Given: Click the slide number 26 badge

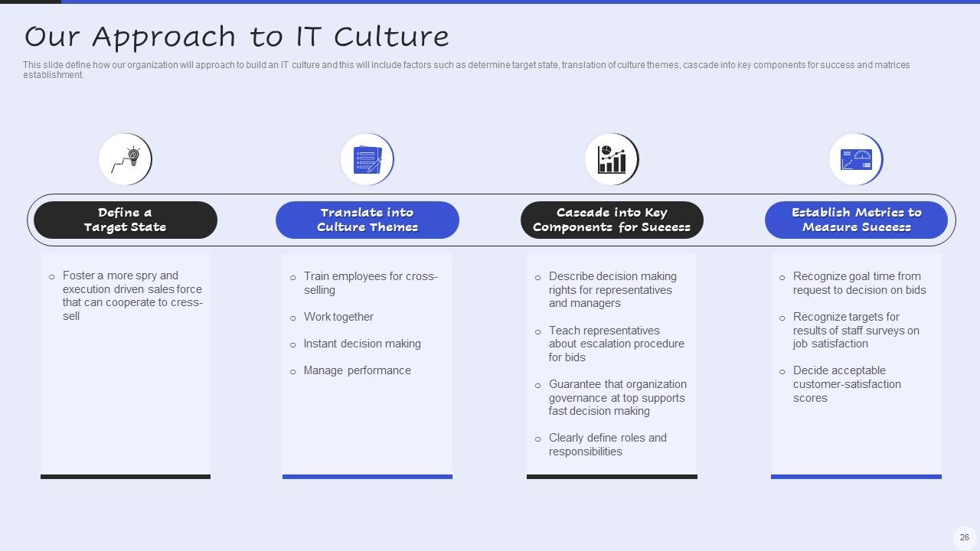Looking at the screenshot, I should 965,537.
